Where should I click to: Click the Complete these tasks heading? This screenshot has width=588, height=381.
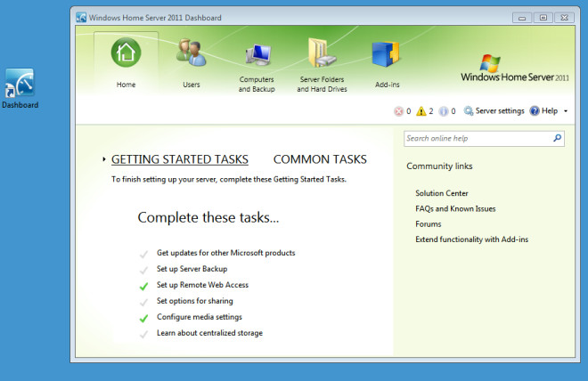pos(208,217)
